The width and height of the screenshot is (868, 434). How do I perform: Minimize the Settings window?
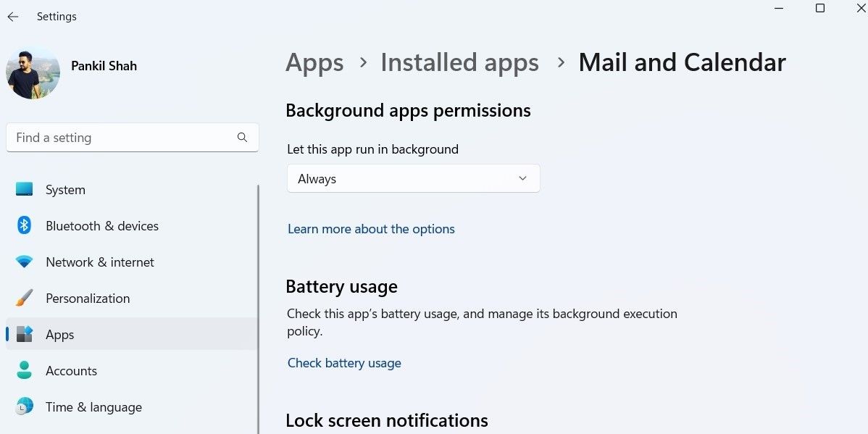click(779, 8)
